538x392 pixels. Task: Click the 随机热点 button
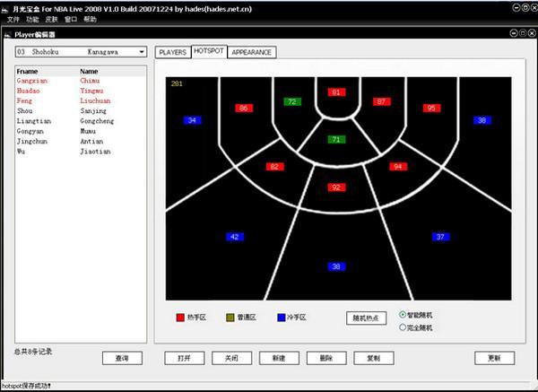coord(366,318)
